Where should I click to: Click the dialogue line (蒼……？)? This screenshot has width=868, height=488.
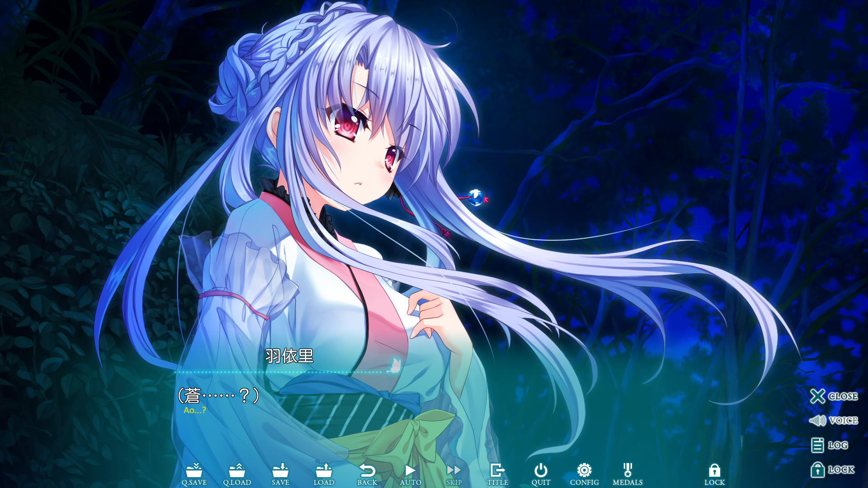pyautogui.click(x=218, y=395)
